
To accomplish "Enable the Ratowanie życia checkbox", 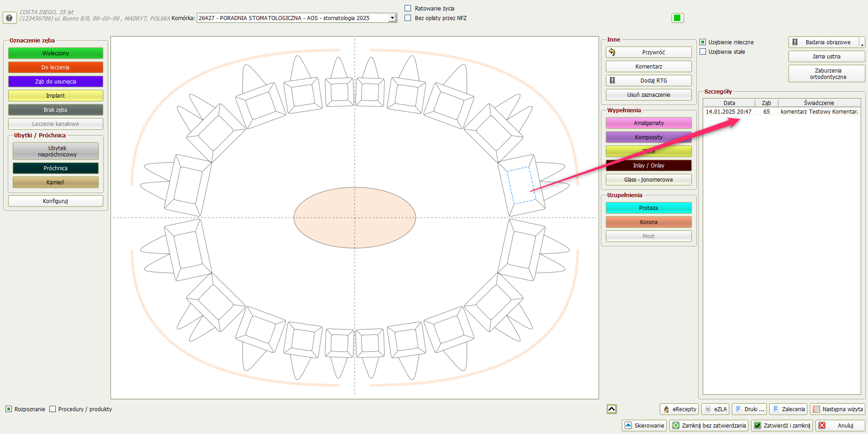I will tap(408, 8).
